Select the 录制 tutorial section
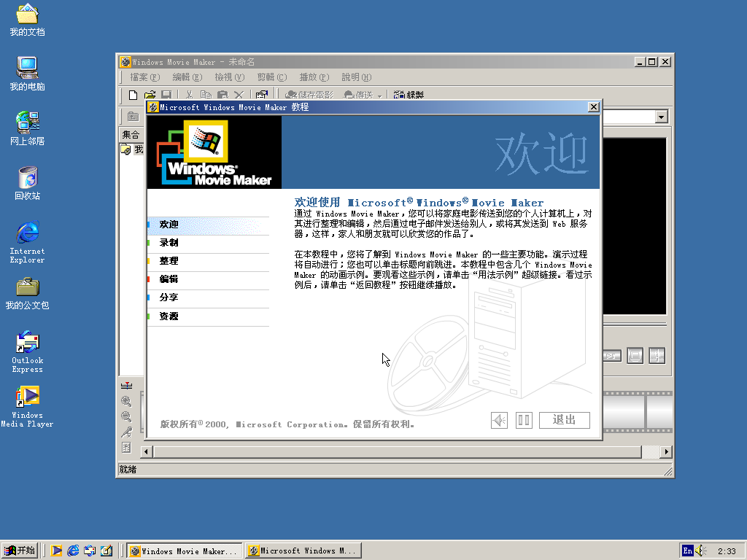 click(x=208, y=243)
